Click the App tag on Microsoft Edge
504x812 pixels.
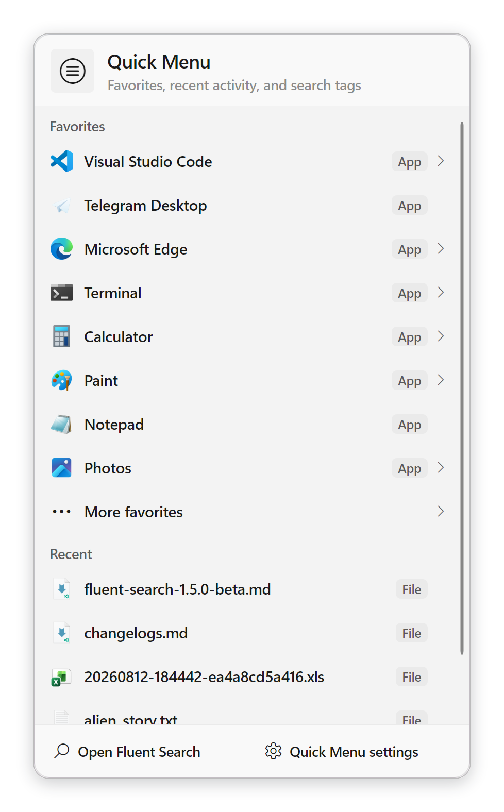[410, 249]
